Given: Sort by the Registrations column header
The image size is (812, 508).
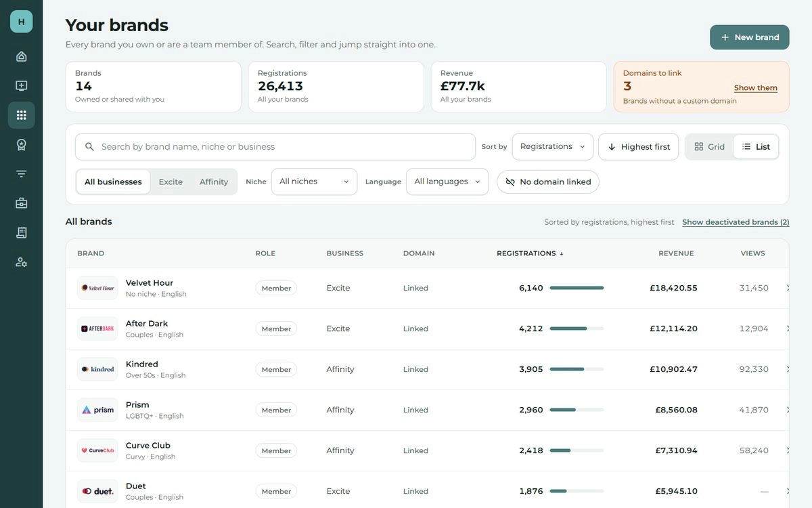Looking at the screenshot, I should (x=530, y=253).
